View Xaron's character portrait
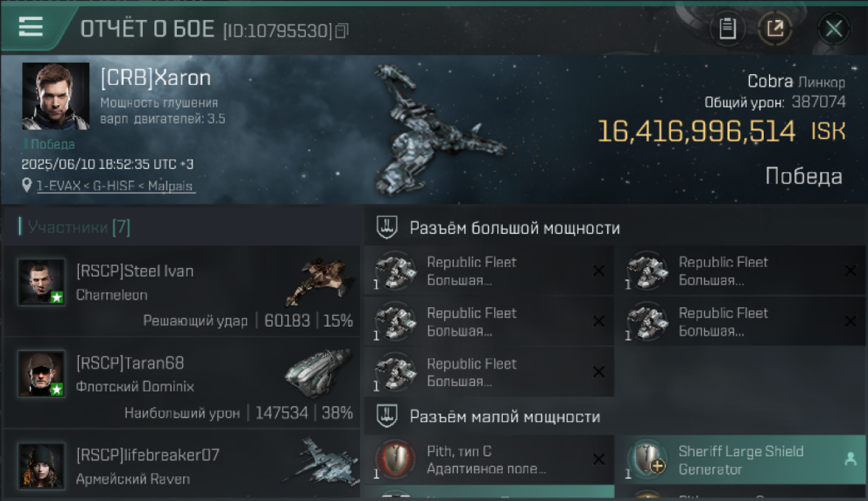The height and width of the screenshot is (501, 868). (x=55, y=96)
